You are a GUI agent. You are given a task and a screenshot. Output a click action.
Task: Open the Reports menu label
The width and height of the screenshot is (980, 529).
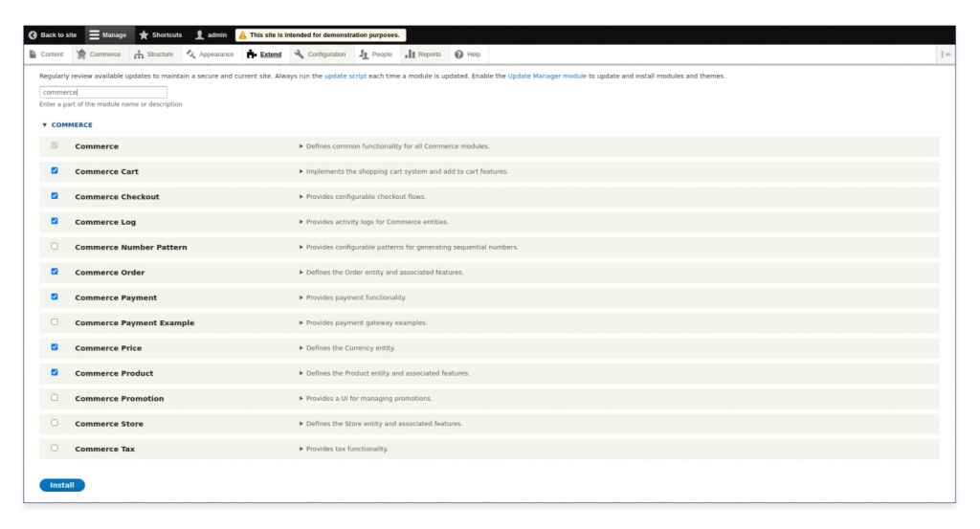pyautogui.click(x=430, y=55)
